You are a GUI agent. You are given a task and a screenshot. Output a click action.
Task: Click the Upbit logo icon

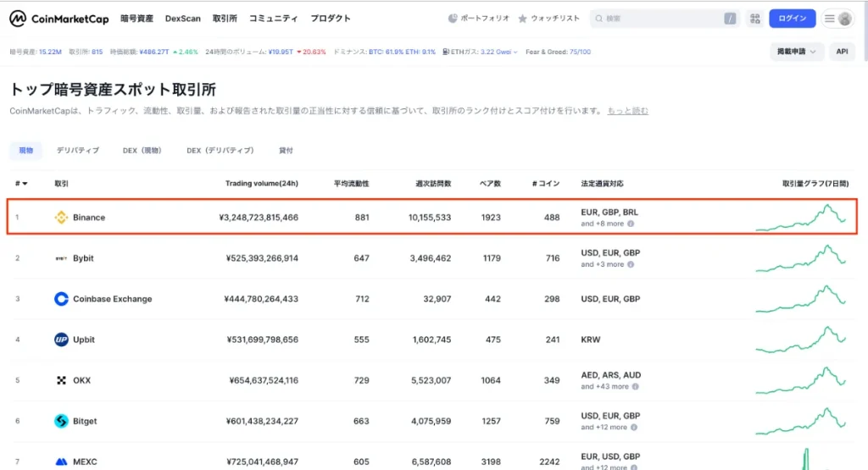click(x=61, y=340)
